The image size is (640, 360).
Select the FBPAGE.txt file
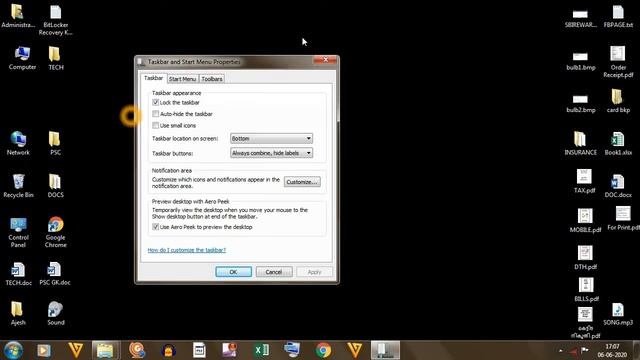pyautogui.click(x=618, y=16)
